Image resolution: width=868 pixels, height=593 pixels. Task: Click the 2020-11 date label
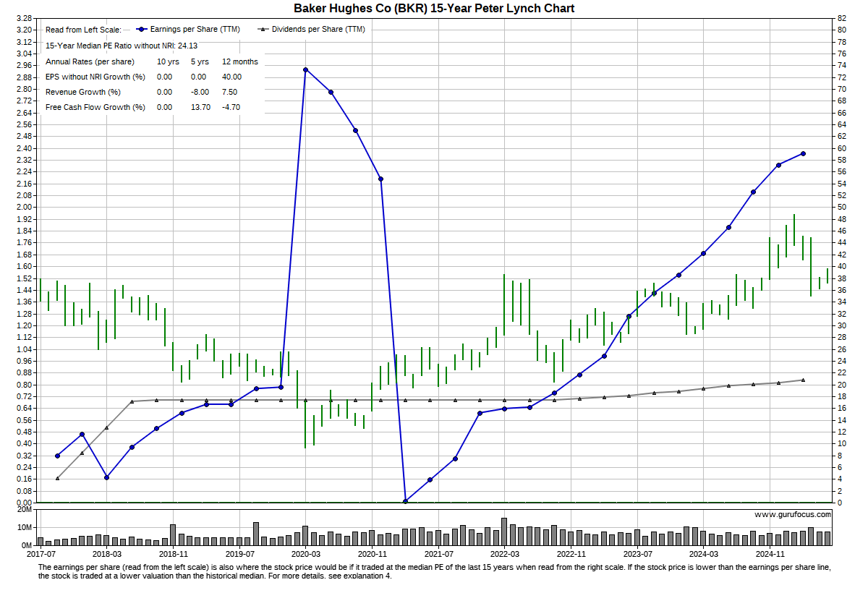[372, 553]
